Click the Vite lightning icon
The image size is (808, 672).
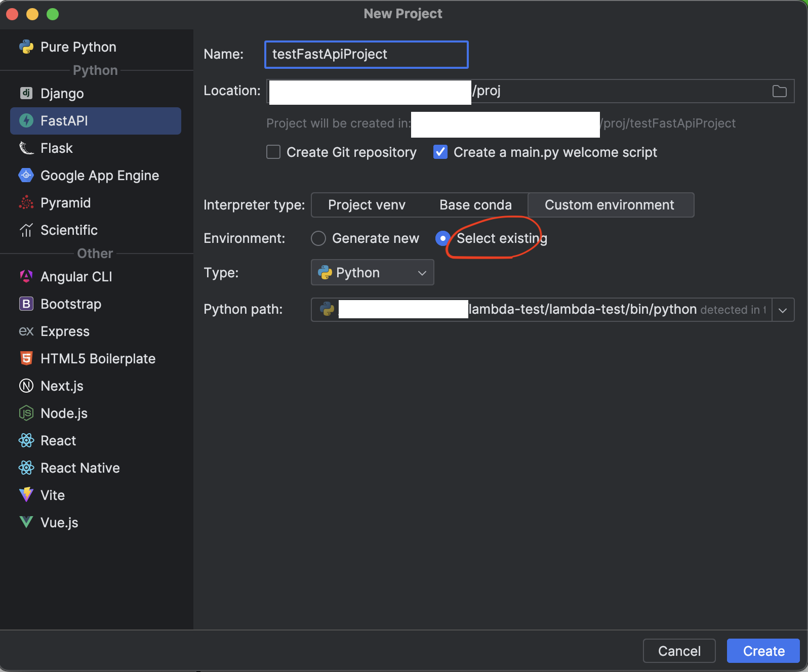point(26,495)
